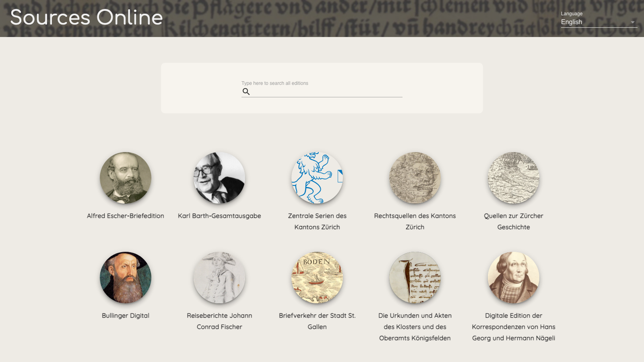Viewport: 644px width, 362px height.
Task: Open the Alfred Escher portrait thumbnail
Action: [125, 178]
